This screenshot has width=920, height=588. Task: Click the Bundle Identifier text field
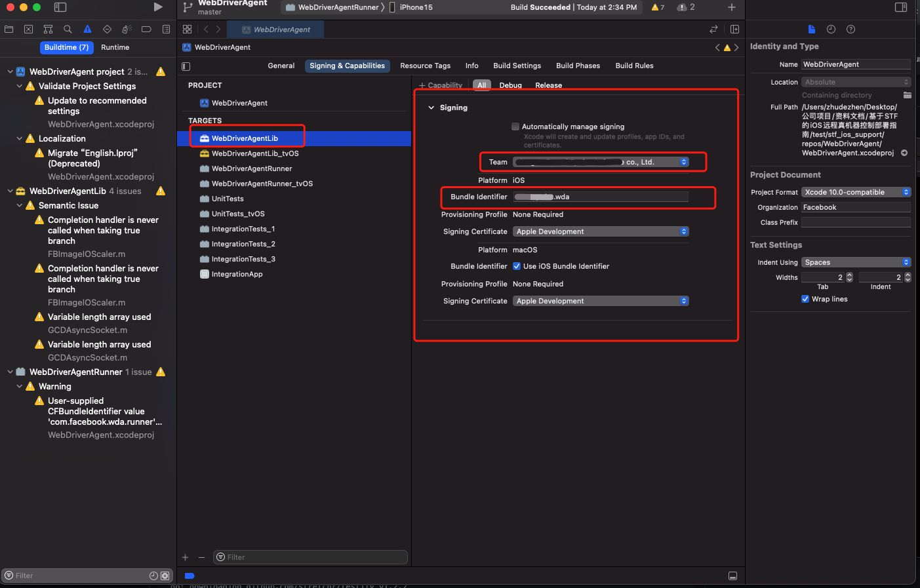click(x=600, y=197)
